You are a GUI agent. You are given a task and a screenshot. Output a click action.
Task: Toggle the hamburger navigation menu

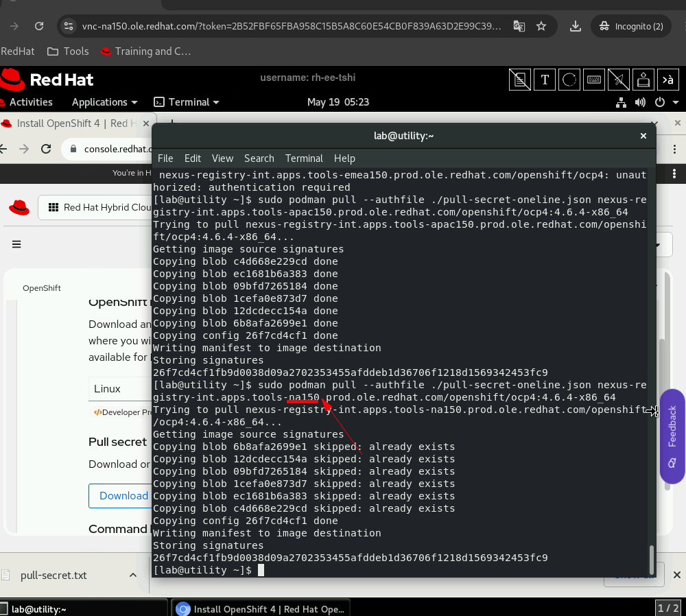[16, 244]
